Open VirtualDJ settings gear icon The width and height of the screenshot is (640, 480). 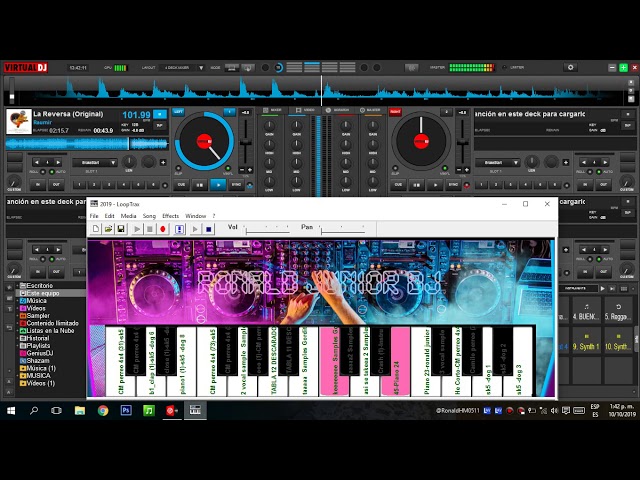(x=571, y=67)
